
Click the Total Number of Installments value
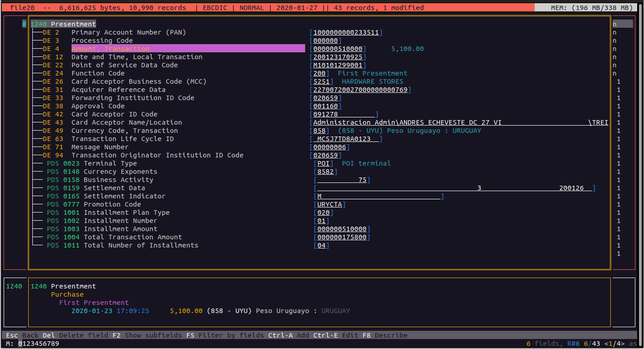[x=321, y=245]
